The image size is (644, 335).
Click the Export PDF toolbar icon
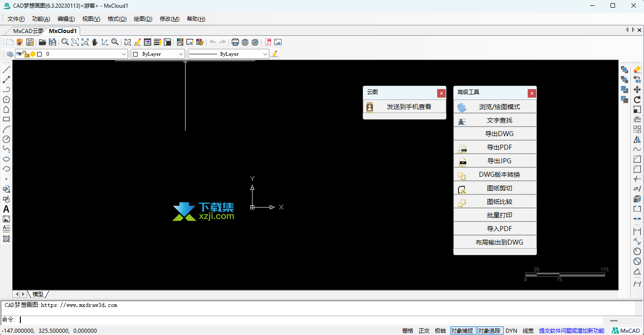268,42
